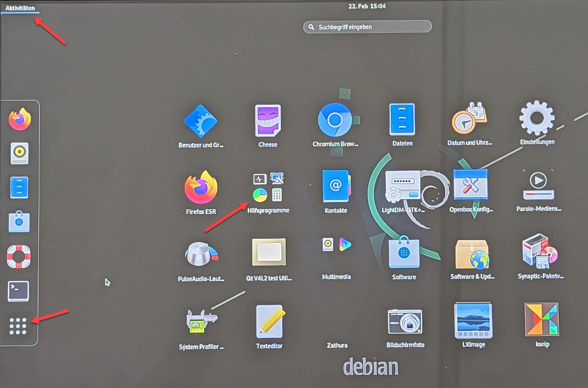Show all applications with the grid button
This screenshot has width=588, height=388.
point(18,326)
